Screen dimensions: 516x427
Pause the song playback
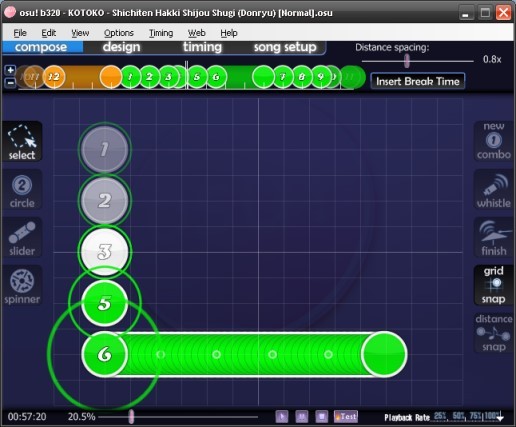click(x=302, y=416)
